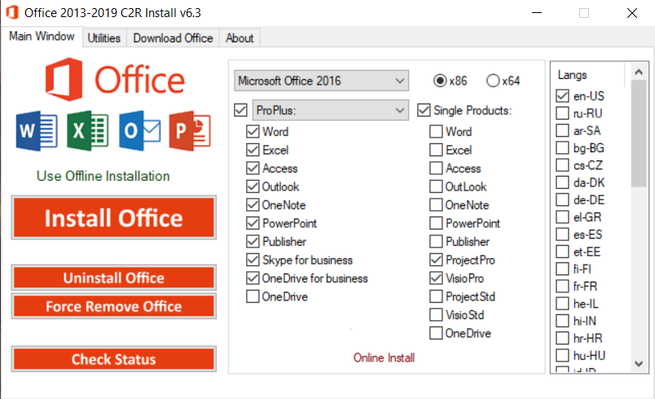Screen dimensions: 655x399
Task: Click the Outlook application icon
Action: pos(140,131)
